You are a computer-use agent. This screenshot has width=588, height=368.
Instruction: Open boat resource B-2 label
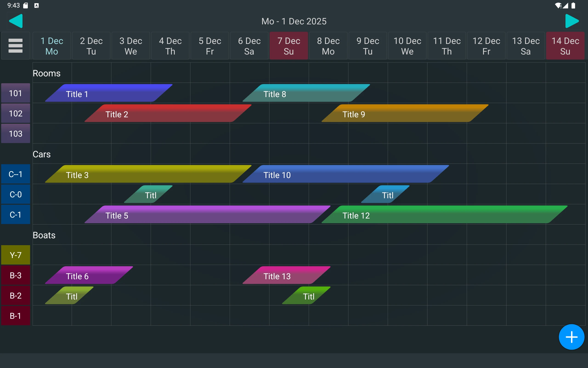click(16, 296)
